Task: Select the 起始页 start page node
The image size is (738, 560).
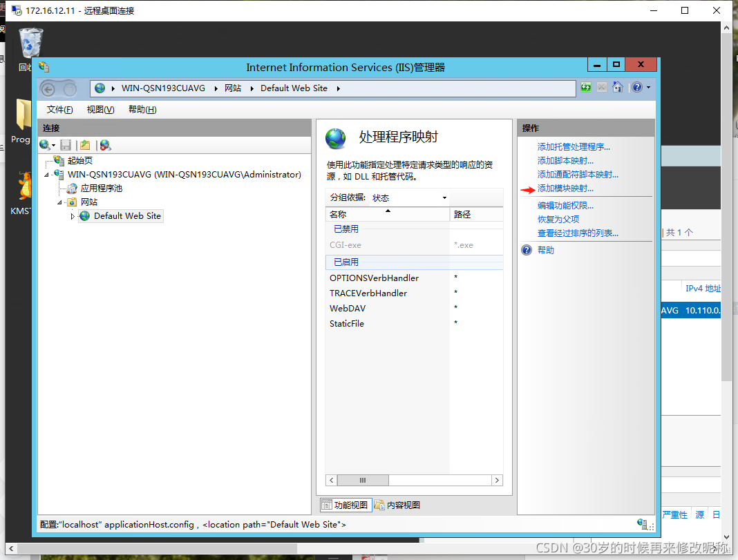Action: [80, 161]
